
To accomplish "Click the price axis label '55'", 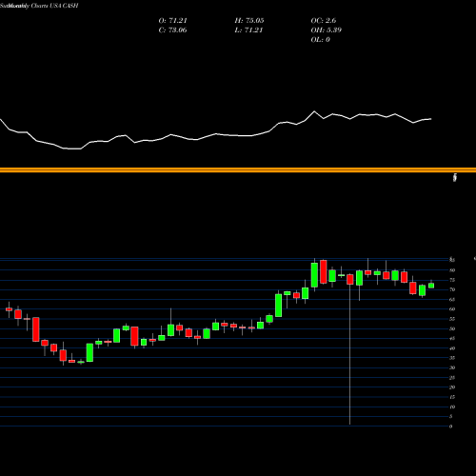I will 452,319.
